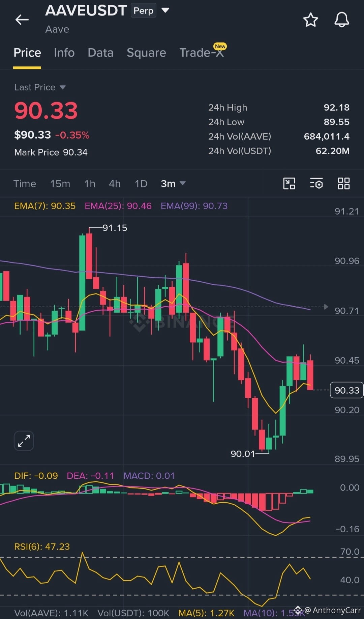
Task: Switch to the Price tab
Action: point(27,53)
